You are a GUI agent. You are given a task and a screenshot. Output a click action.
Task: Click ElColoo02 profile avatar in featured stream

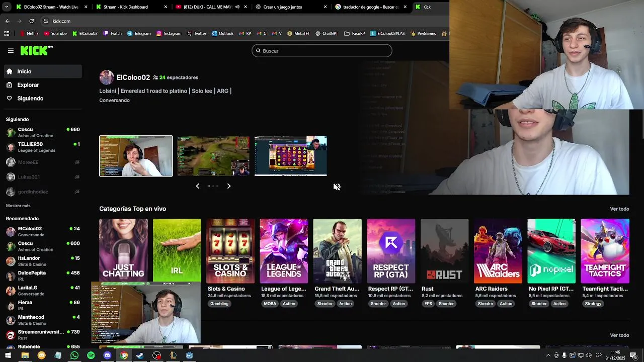pyautogui.click(x=107, y=77)
